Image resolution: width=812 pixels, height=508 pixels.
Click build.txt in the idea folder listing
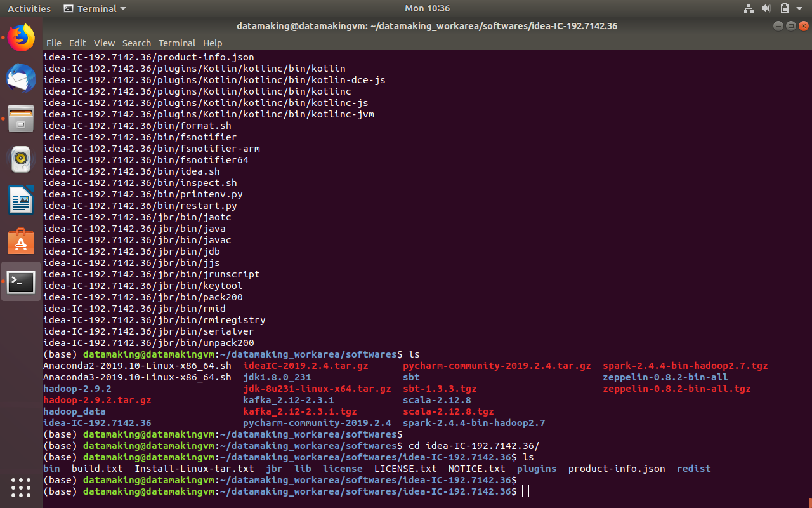[x=97, y=469]
